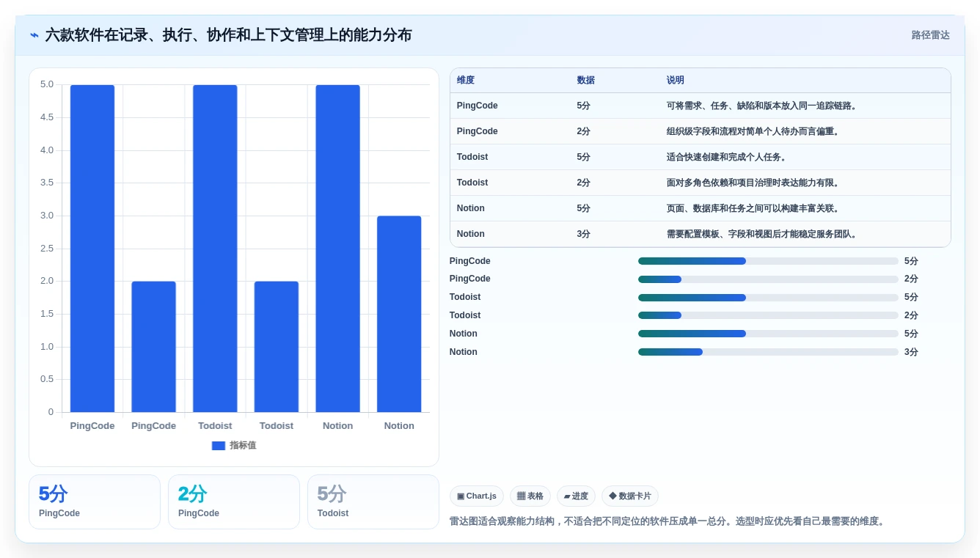Click the blue 指标值 legend swatch
Image resolution: width=980 pixels, height=558 pixels.
(219, 446)
